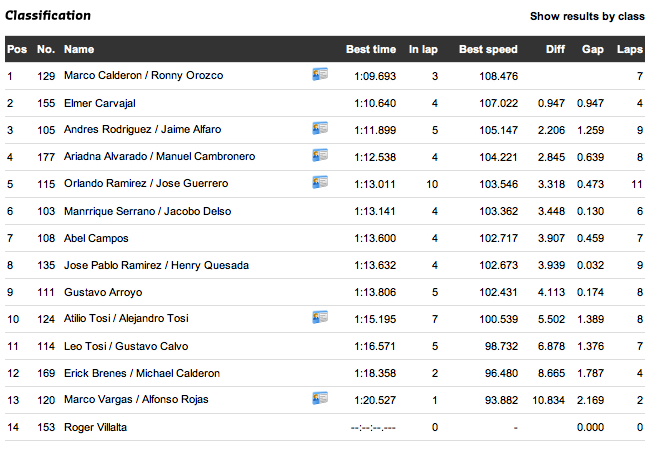Click the Name column header

point(79,49)
